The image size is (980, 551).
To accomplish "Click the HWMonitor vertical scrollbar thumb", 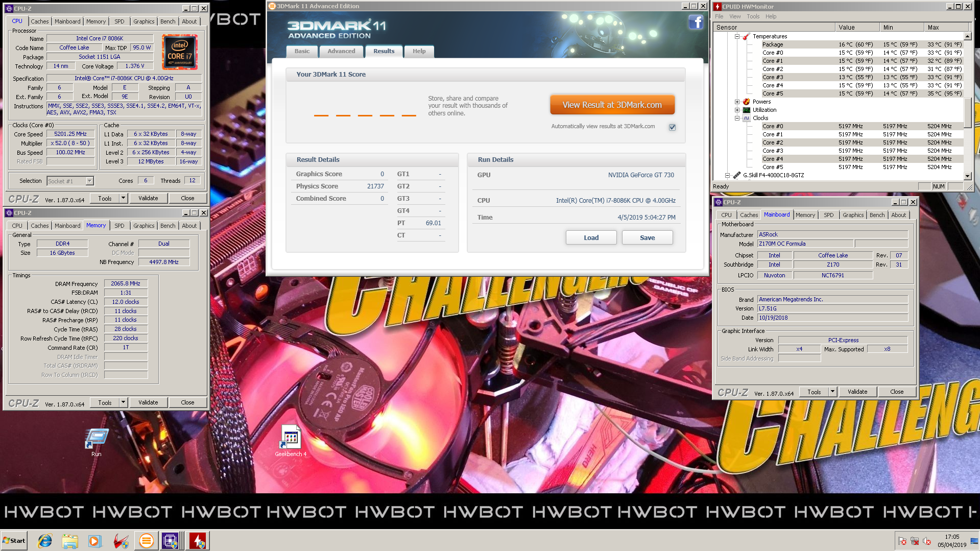I will click(x=967, y=112).
